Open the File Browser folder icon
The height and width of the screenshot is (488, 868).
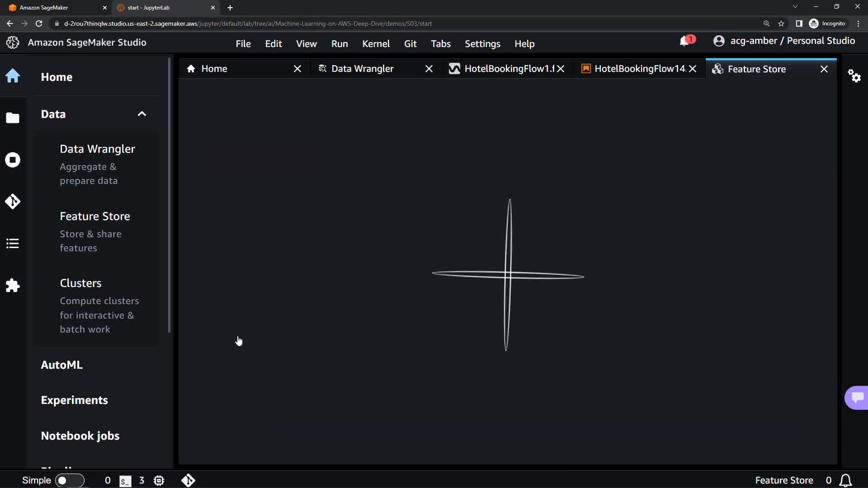(13, 118)
